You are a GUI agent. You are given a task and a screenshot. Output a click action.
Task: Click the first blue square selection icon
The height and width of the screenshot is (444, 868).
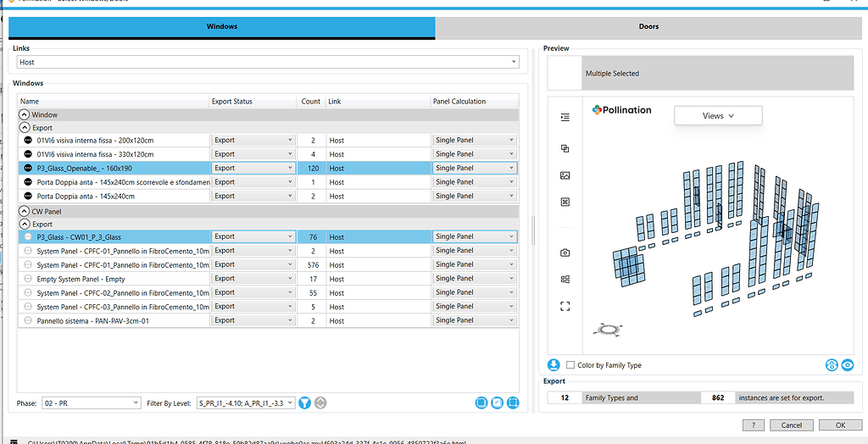click(x=481, y=403)
